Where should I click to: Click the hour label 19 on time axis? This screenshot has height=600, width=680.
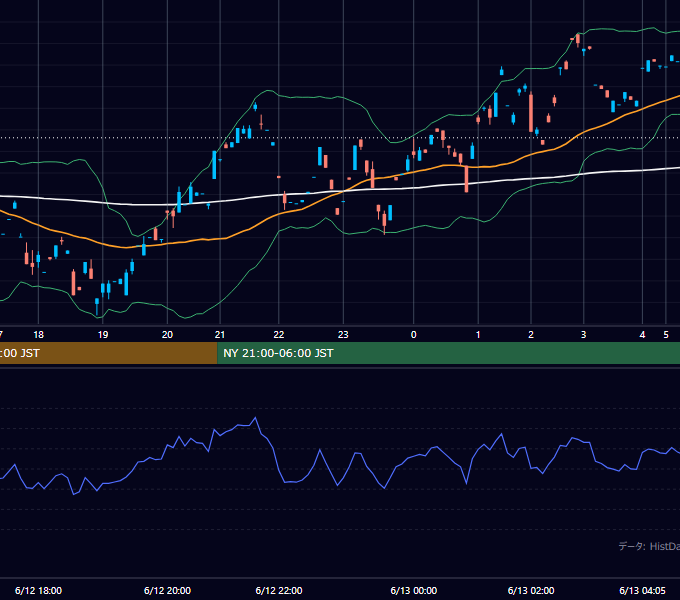coord(103,335)
